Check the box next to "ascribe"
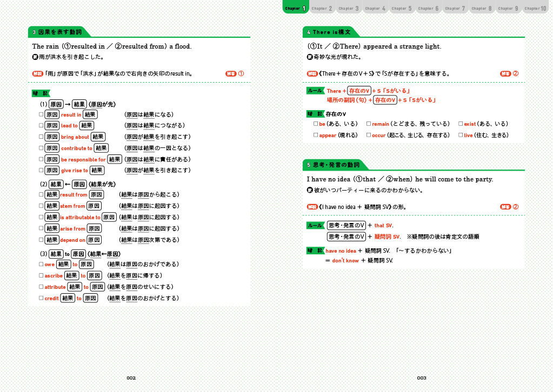This screenshot has height=392, width=553. pos(41,275)
